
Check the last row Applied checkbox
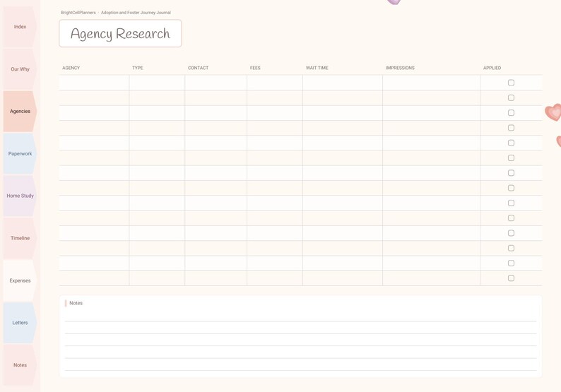[511, 278]
